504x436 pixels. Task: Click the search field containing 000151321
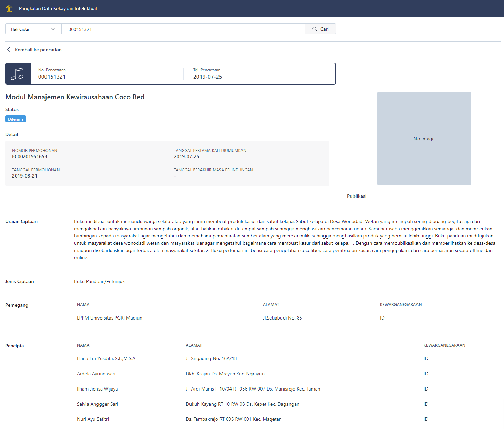pyautogui.click(x=183, y=29)
